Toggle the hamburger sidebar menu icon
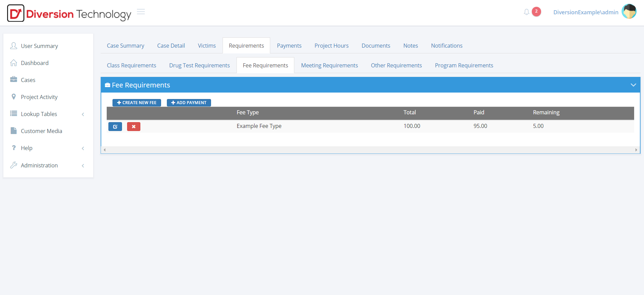Viewport: 644px width, 295px height. click(x=141, y=12)
